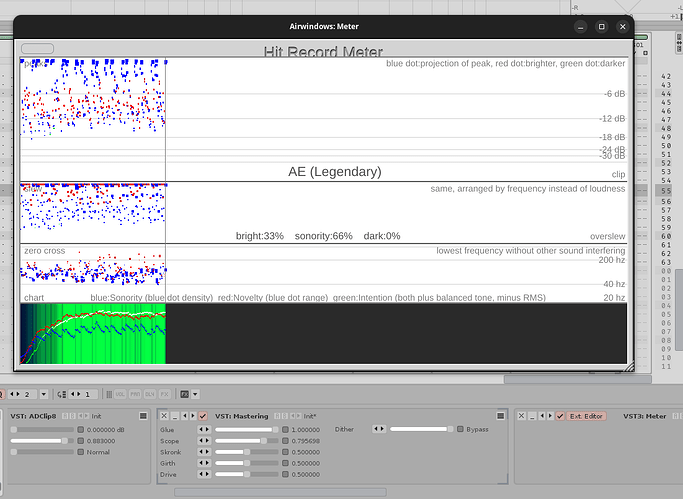Load previous preset for VST: Mastering
683x499 pixels.
pos(293,416)
